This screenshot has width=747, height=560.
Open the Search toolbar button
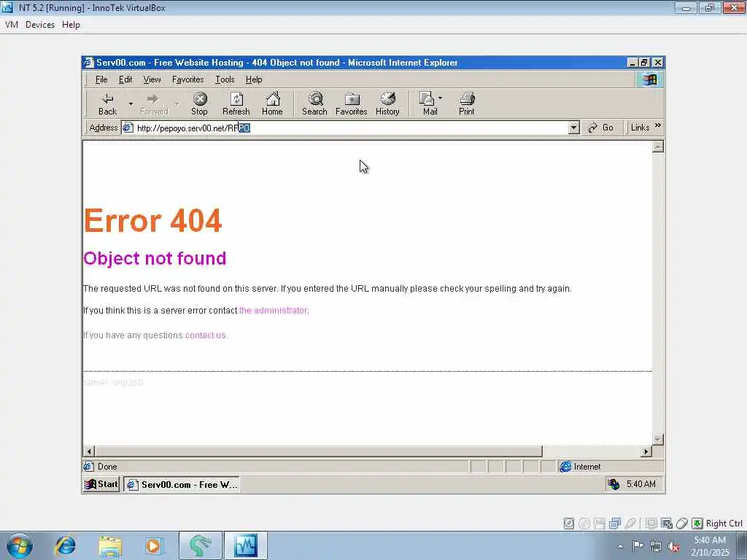pyautogui.click(x=314, y=104)
